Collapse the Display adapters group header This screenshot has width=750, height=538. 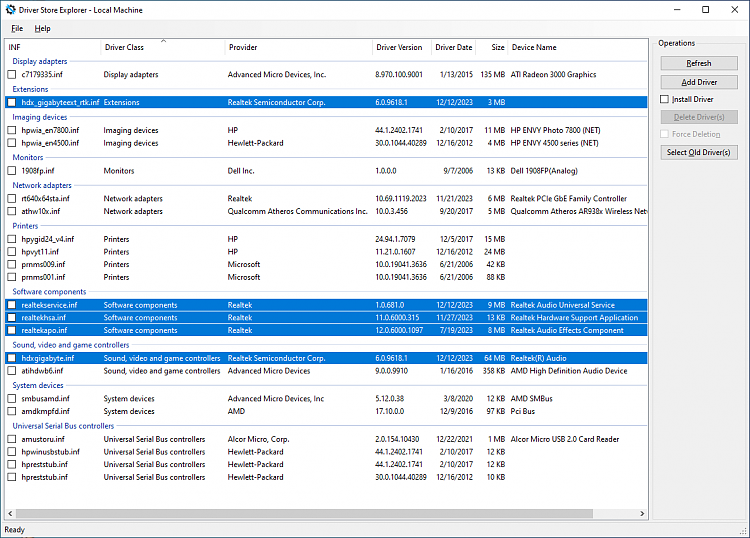(40, 61)
